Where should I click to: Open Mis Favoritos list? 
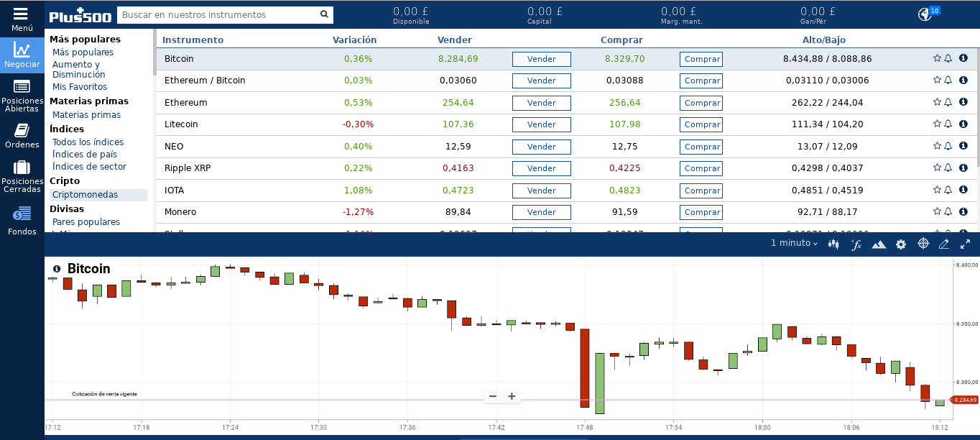point(80,87)
